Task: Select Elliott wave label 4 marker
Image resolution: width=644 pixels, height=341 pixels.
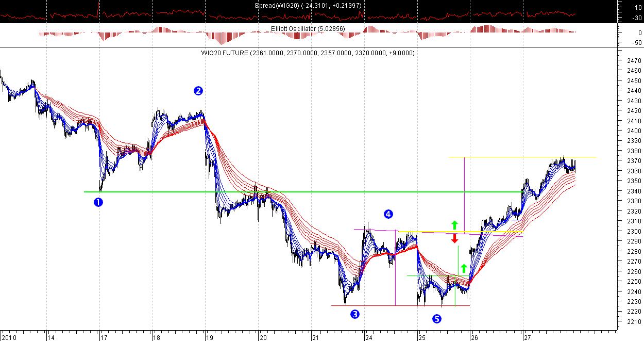Action: pos(388,214)
